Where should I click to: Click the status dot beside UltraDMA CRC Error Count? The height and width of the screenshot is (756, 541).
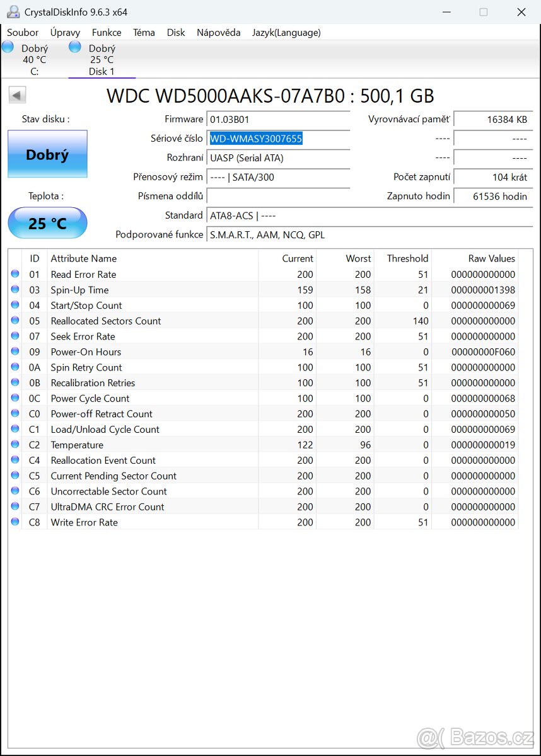15,506
